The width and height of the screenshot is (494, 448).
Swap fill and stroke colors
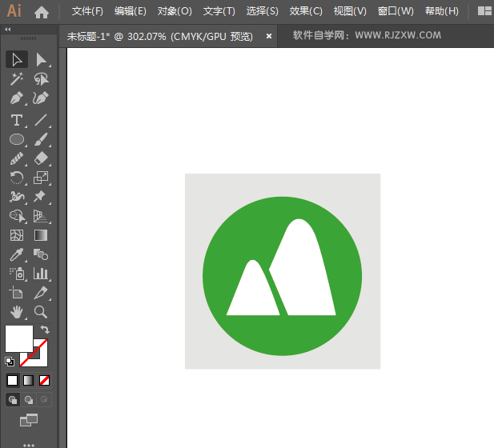coord(45,330)
